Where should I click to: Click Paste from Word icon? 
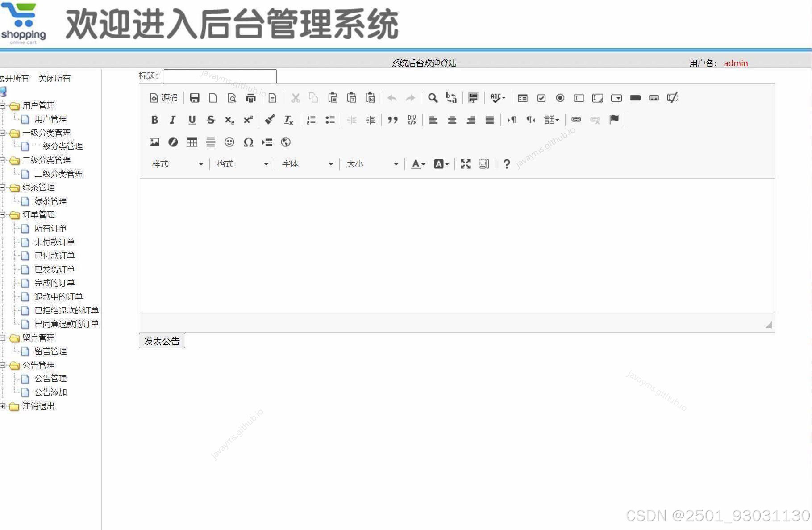click(371, 98)
